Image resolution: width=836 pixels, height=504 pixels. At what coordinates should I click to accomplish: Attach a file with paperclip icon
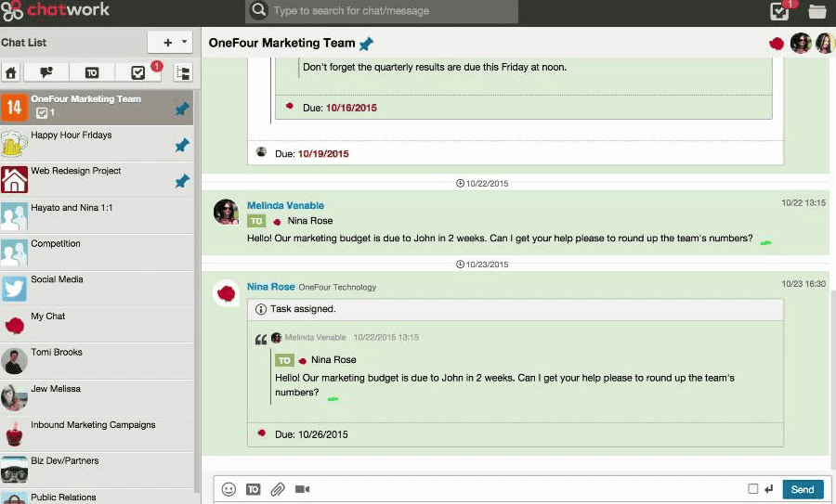click(277, 489)
